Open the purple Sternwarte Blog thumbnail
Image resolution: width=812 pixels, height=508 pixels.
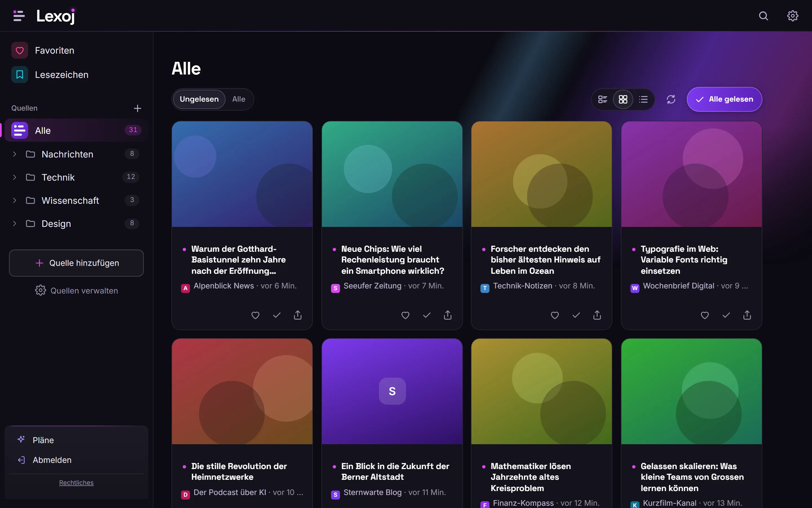[392, 391]
